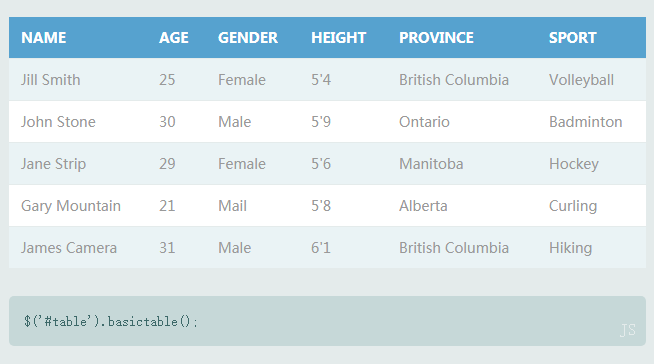
Task: Click the basictable code snippet text
Action: tap(111, 321)
